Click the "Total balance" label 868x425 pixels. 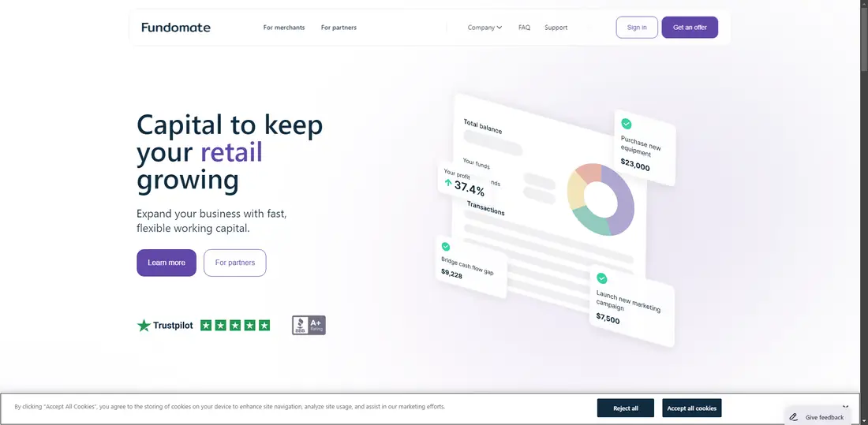tap(483, 127)
